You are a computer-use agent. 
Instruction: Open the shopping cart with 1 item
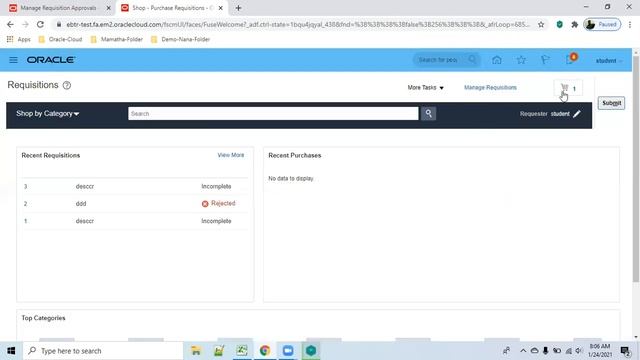pyautogui.click(x=568, y=88)
